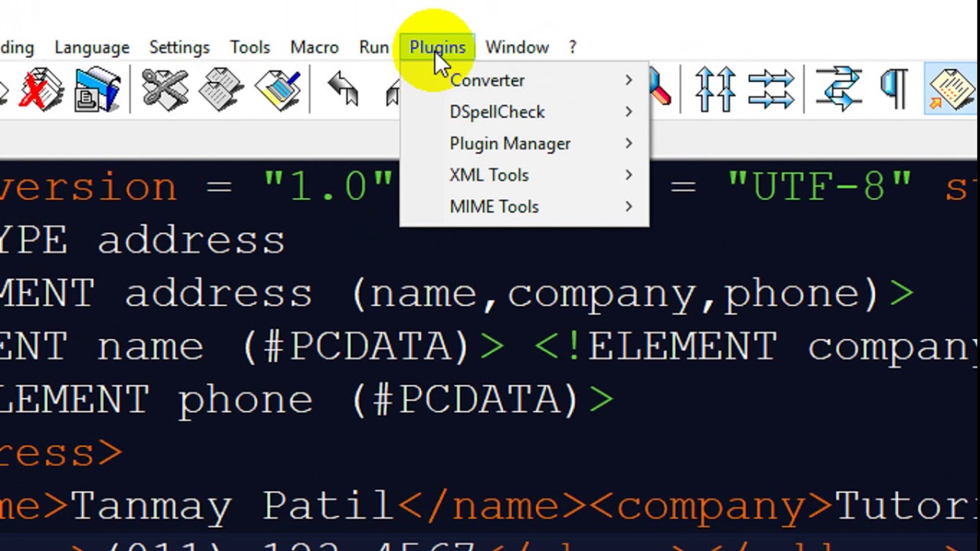The width and height of the screenshot is (980, 551).
Task: Open the Settings menu
Action: [x=179, y=47]
